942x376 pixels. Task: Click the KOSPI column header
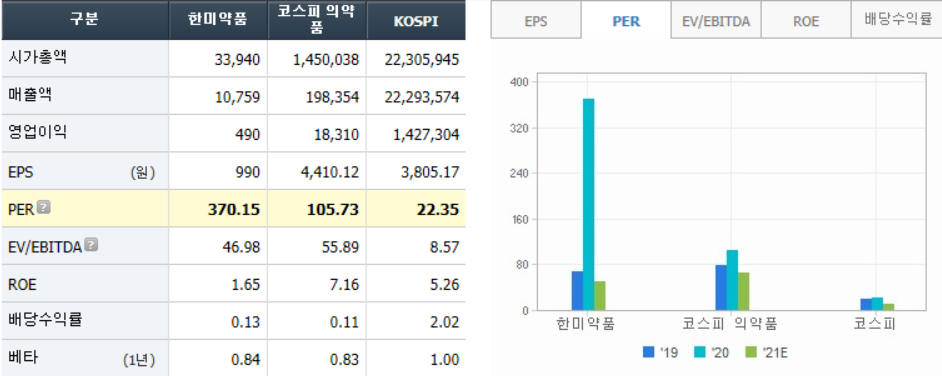coord(416,20)
